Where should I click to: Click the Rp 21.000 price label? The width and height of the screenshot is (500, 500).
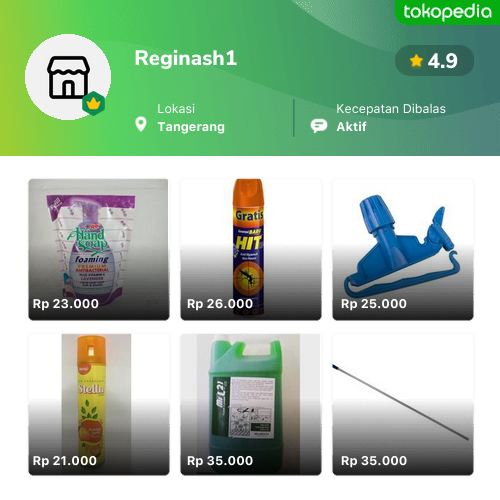(x=65, y=461)
